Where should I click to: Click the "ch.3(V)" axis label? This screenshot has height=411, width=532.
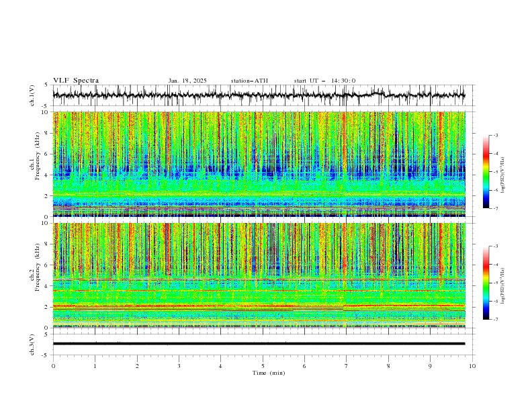32,345
